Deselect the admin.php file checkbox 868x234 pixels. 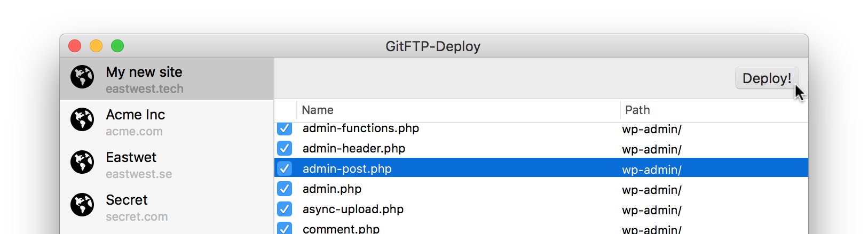coord(285,189)
